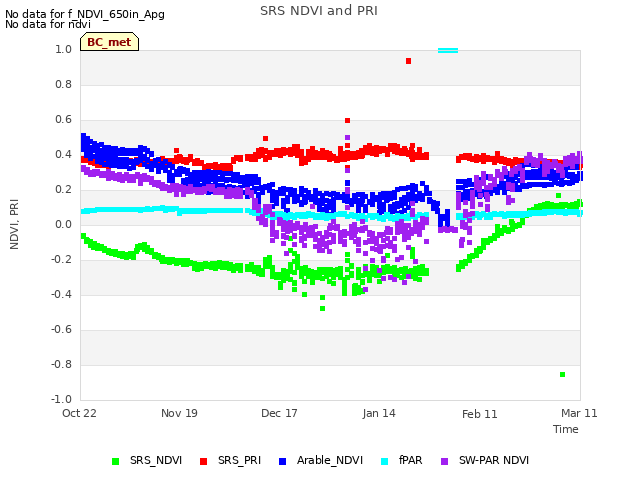Click the Mar 11 x-axis tick label
This screenshot has width=640, height=480.
[x=579, y=413]
